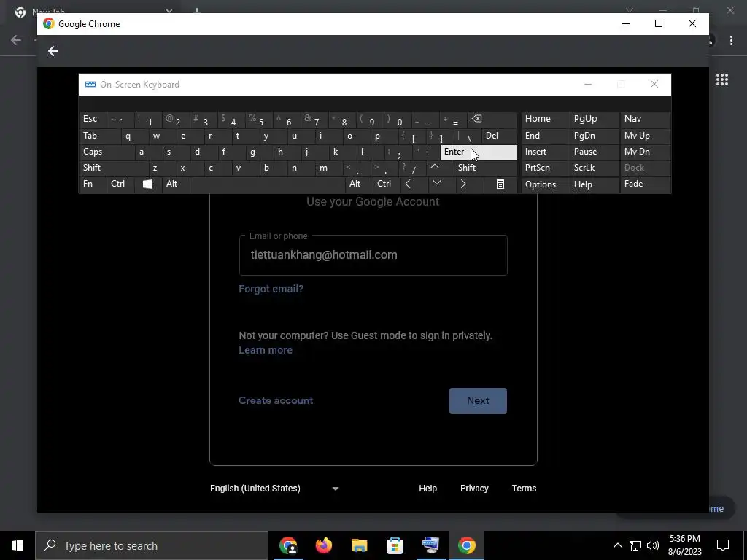This screenshot has width=747, height=560.
Task: Click the Create account link
Action: [x=276, y=401]
